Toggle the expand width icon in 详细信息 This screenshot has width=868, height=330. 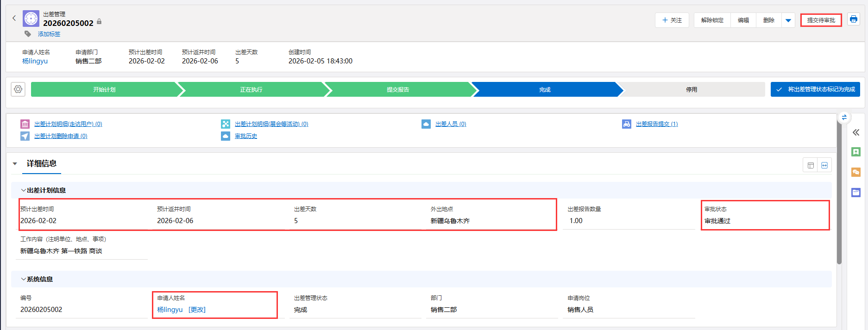pyautogui.click(x=824, y=165)
